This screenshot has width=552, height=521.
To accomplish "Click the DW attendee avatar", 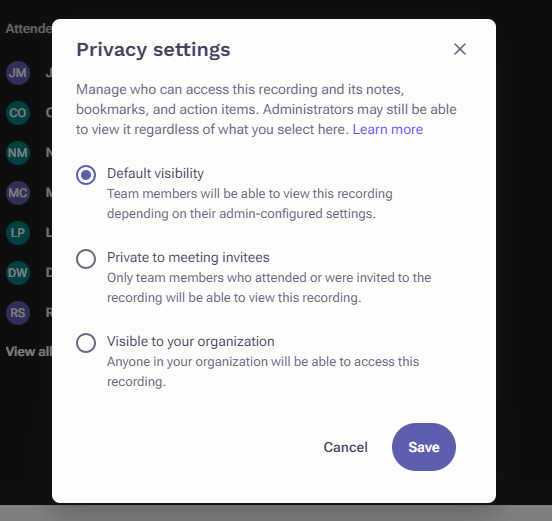I will (18, 273).
